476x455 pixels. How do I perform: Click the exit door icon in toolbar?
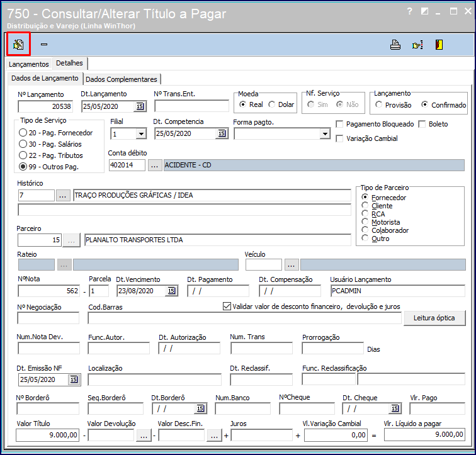coord(439,45)
